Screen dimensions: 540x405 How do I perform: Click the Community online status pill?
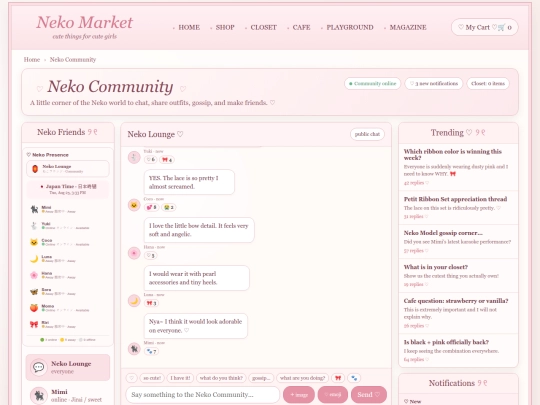(x=372, y=83)
